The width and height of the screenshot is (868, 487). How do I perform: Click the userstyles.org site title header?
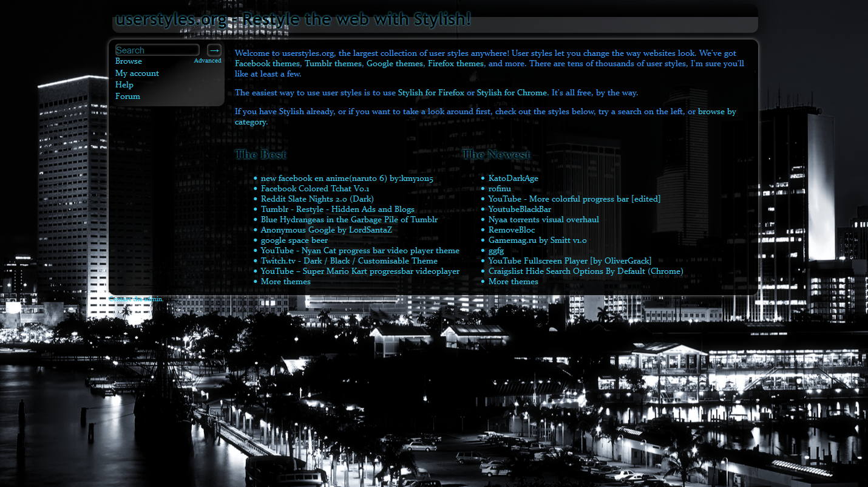(x=293, y=19)
